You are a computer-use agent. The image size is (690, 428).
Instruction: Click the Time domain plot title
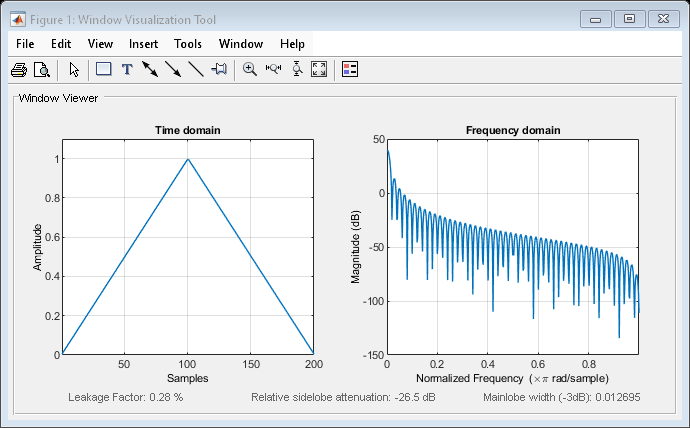pyautogui.click(x=187, y=130)
